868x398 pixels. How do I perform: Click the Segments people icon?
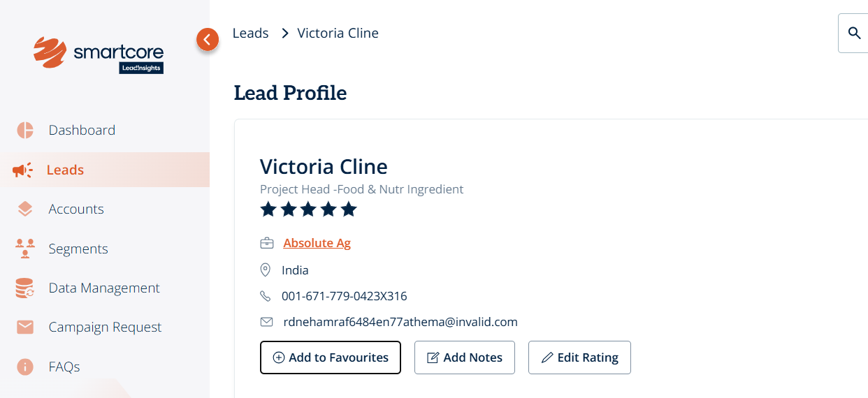(x=25, y=249)
